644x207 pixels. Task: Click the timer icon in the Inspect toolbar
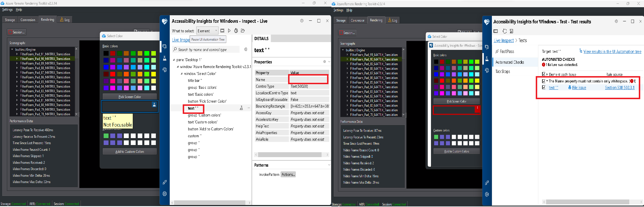pos(236,31)
